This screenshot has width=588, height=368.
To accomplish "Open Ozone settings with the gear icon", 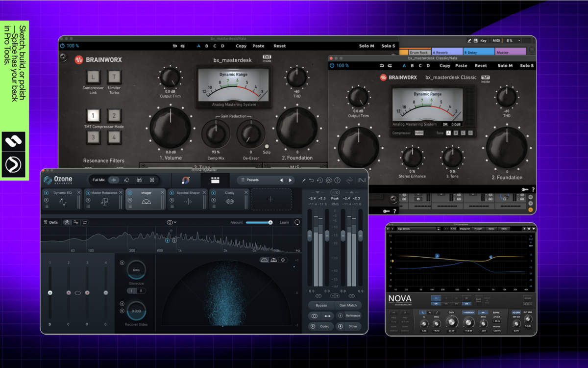I will (x=329, y=180).
